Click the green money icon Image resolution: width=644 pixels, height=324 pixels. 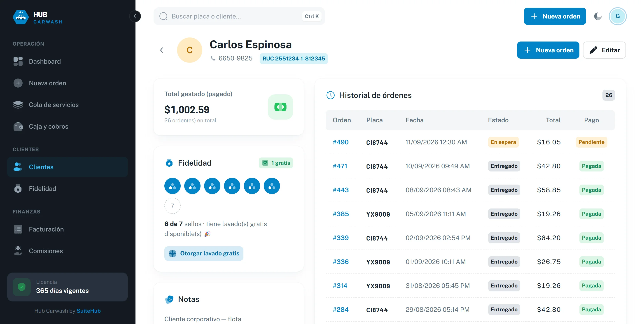point(280,107)
